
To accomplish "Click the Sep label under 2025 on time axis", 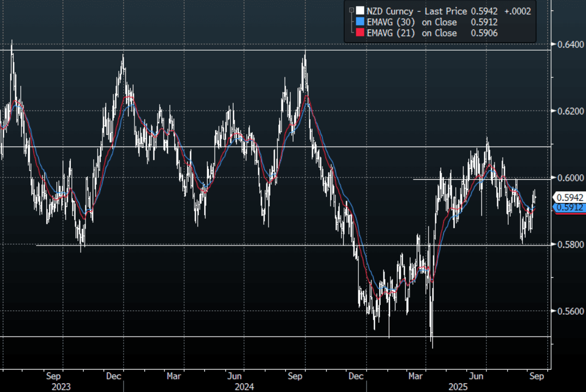I will 536,376.
